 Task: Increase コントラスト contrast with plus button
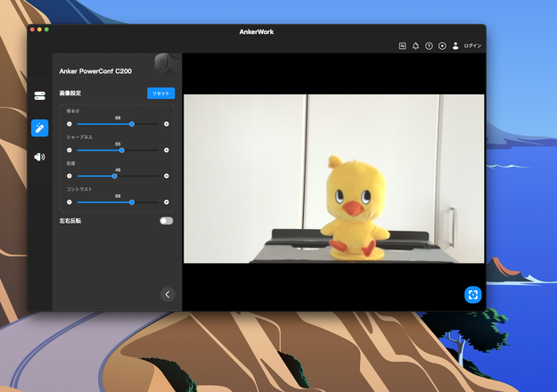[167, 202]
